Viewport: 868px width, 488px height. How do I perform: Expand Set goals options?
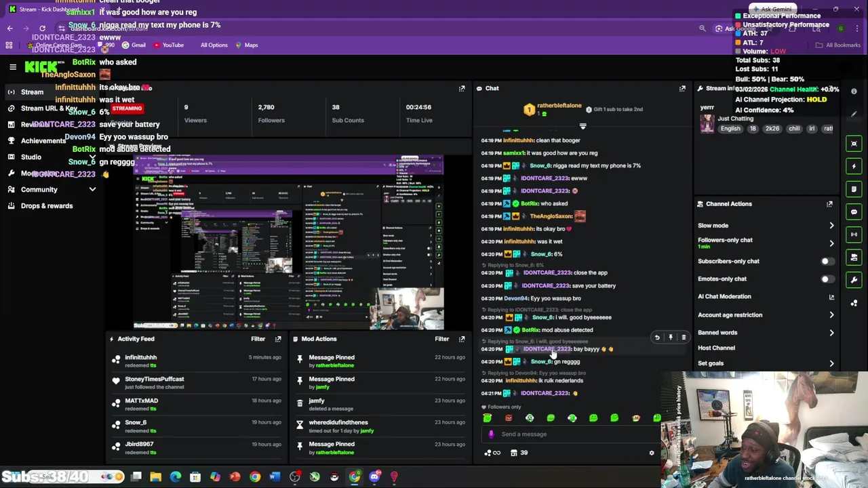pos(831,363)
